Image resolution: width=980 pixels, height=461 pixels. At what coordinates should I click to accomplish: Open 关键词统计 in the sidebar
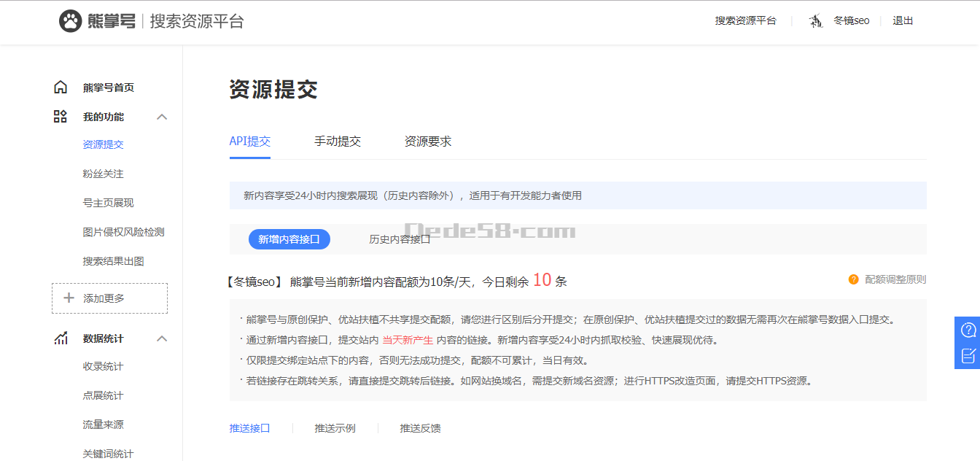(109, 454)
